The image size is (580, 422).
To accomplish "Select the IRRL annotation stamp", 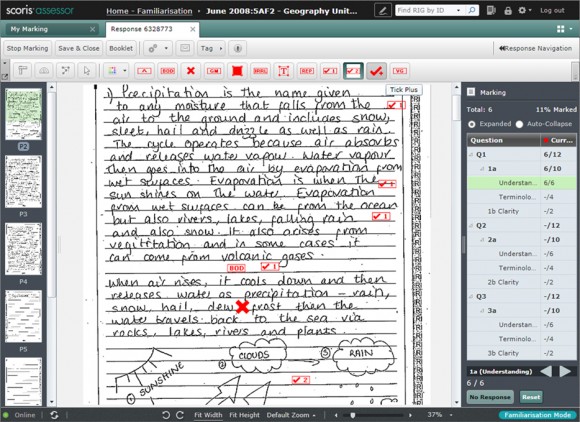I will pyautogui.click(x=260, y=71).
